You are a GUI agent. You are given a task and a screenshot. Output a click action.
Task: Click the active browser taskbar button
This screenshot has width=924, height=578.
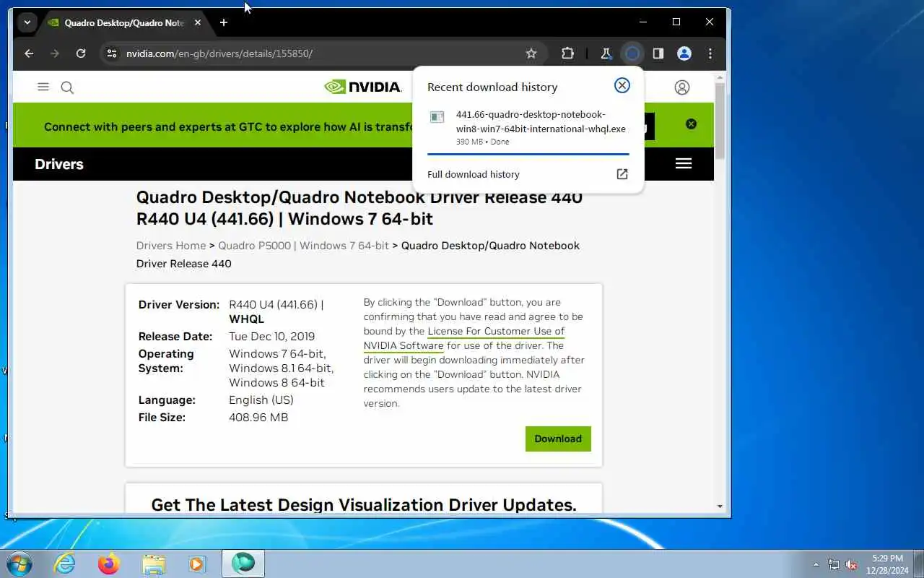pyautogui.click(x=243, y=564)
